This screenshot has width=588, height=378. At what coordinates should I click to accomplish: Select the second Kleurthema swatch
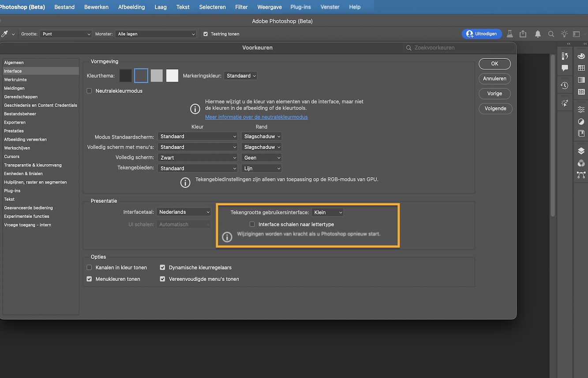pyautogui.click(x=141, y=75)
